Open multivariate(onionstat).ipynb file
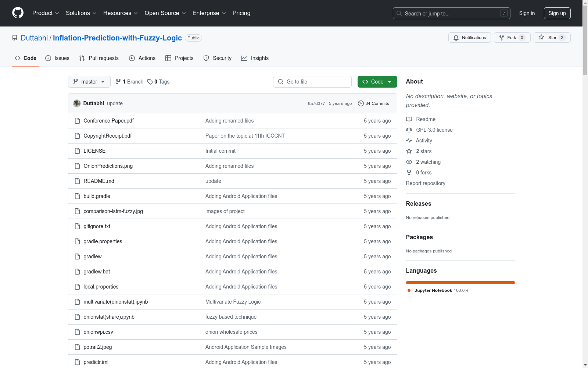588x368 pixels. click(x=116, y=302)
